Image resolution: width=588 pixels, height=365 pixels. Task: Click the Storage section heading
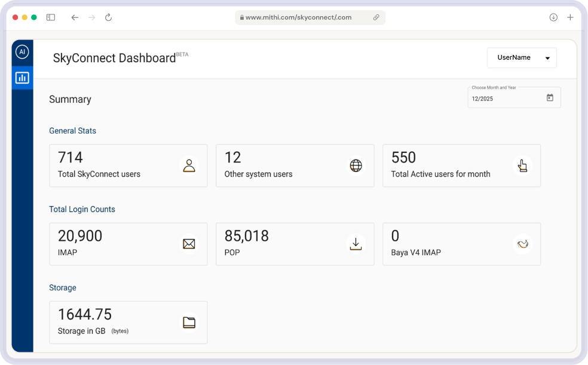click(x=63, y=287)
